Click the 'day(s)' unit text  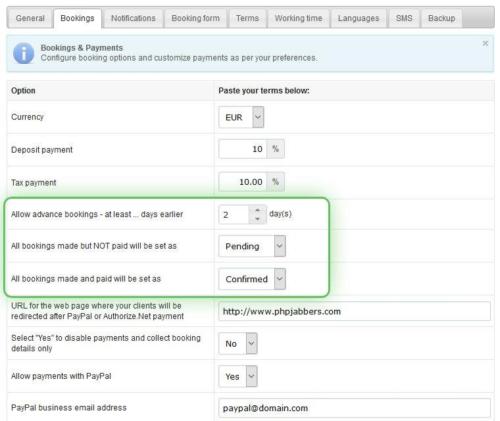[280, 214]
